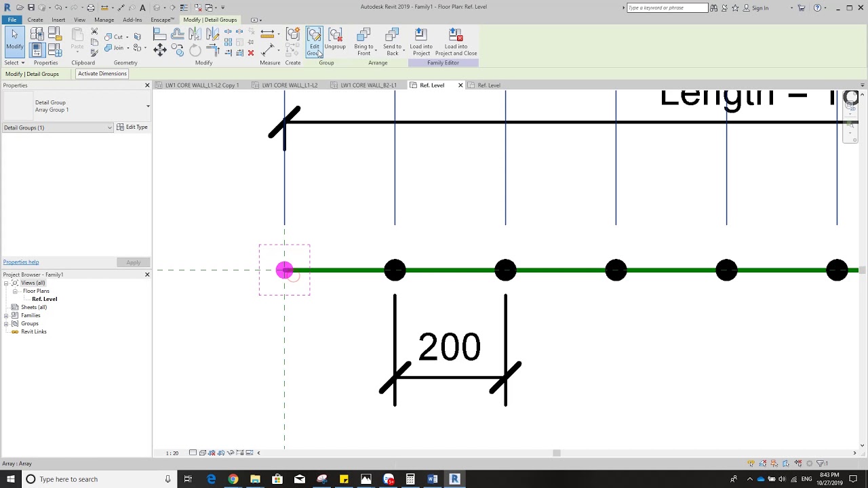
Task: Toggle the Properties palette button in ribbon
Action: pyautogui.click(x=37, y=50)
